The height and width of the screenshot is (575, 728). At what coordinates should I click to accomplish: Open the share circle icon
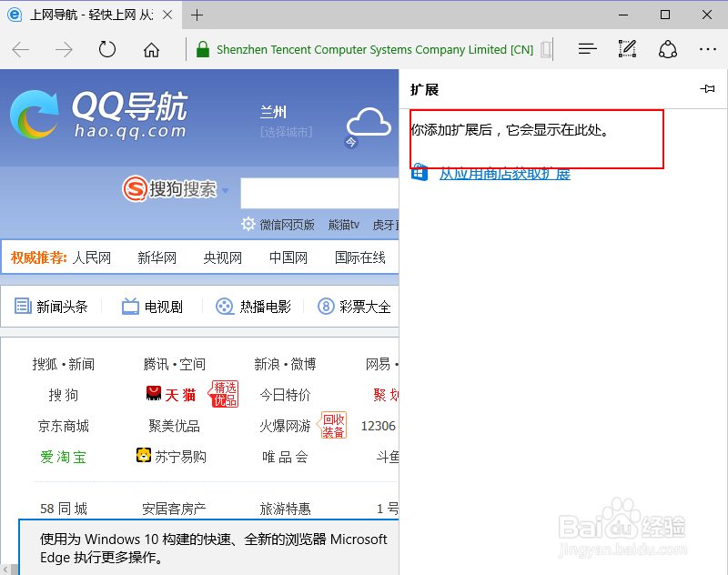point(668,49)
